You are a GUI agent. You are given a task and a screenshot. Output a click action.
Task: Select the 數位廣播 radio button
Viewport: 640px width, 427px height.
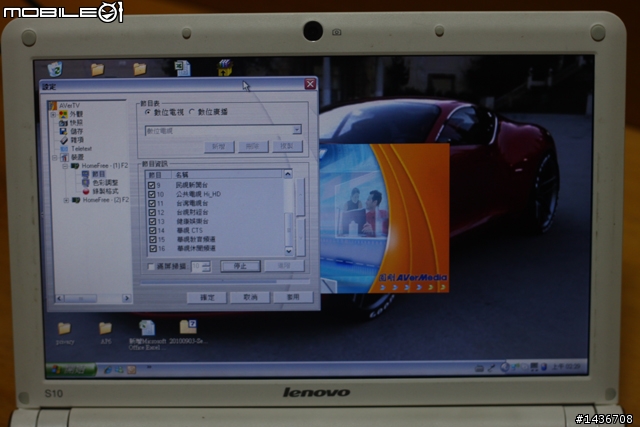192,112
